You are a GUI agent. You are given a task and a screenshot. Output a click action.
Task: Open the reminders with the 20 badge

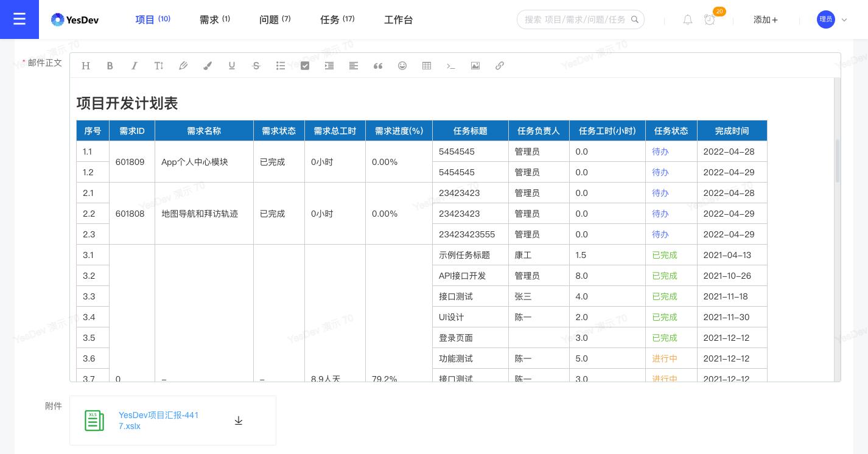tap(710, 19)
